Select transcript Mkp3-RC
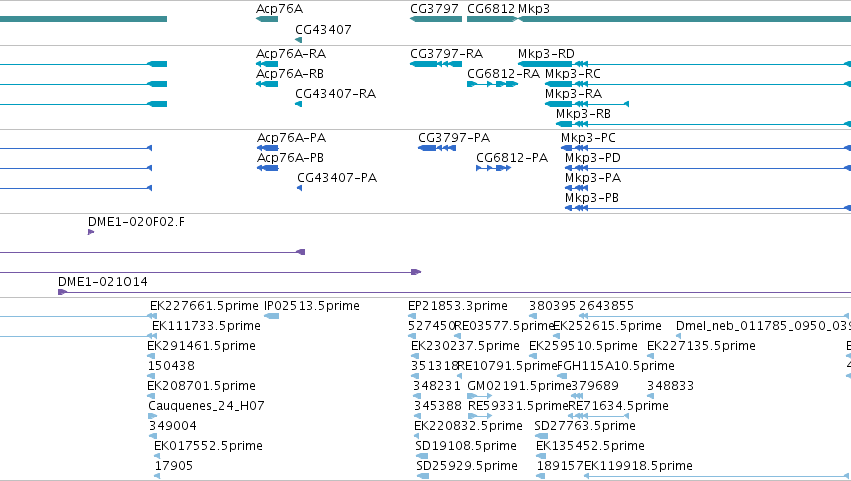 (573, 74)
